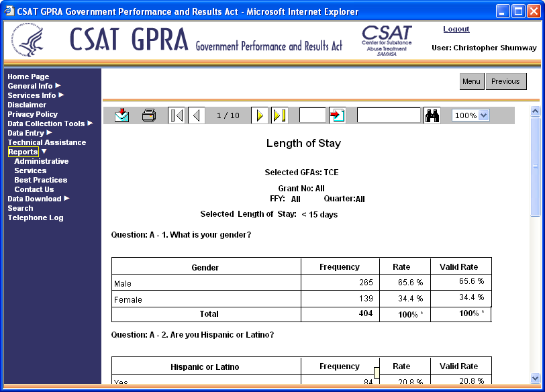Screen dimensions: 545x392
Task: Select Best Practices in sidebar
Action: (40, 180)
